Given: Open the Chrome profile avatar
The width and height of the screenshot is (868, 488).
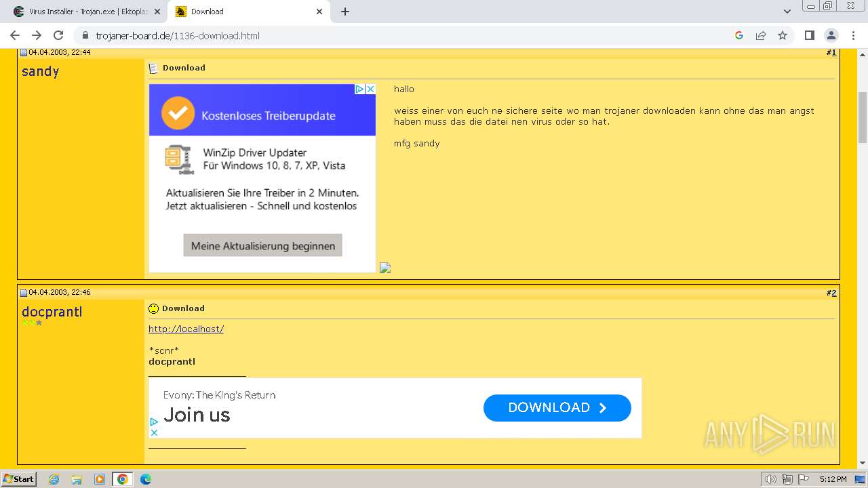Looking at the screenshot, I should pyautogui.click(x=831, y=35).
